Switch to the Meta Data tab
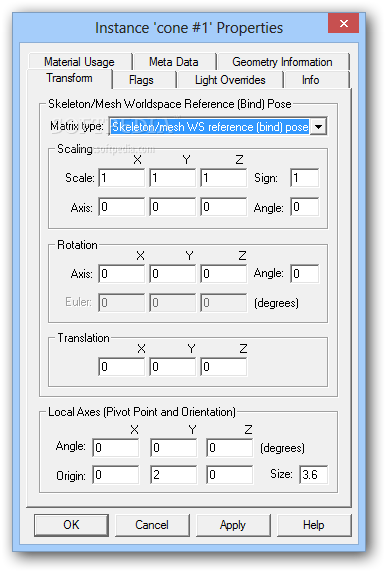Screen dimensions: 386x572 [x=174, y=62]
